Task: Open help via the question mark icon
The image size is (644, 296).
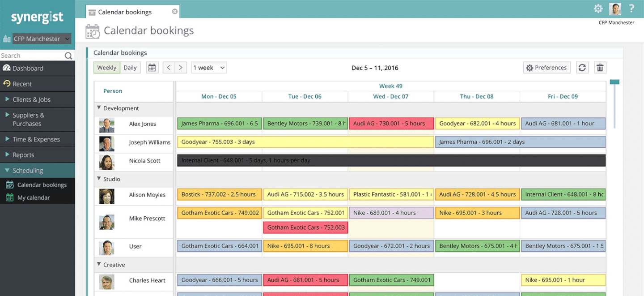Action: click(631, 8)
